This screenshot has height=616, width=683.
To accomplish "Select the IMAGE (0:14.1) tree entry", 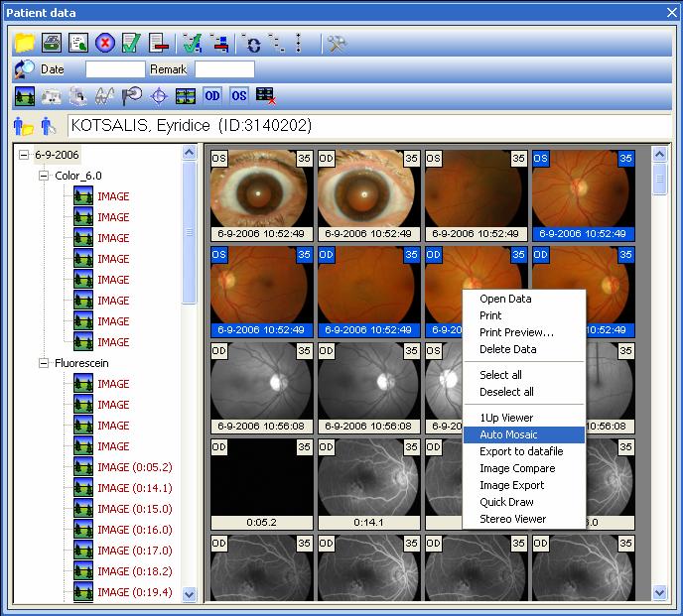I will click(x=135, y=488).
